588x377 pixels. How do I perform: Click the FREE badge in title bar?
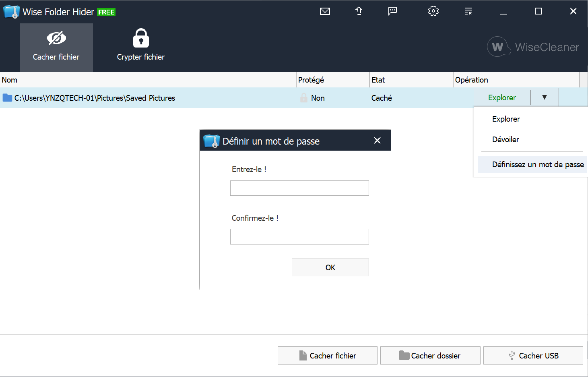pos(106,12)
